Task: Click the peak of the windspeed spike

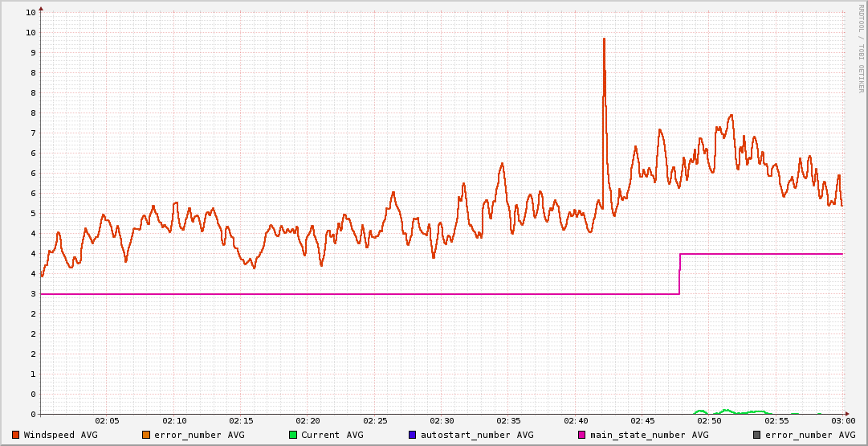Action: 604,39
